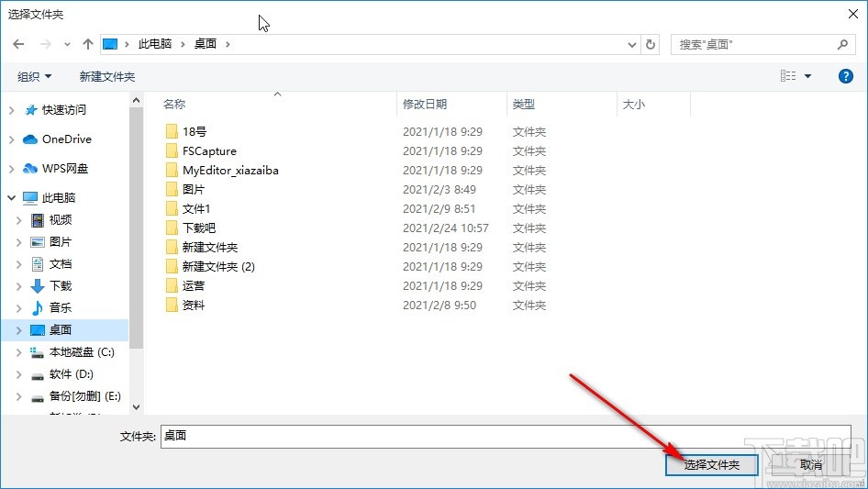Select WPS网盘 in navigation pane
This screenshot has height=489, width=868.
(65, 169)
